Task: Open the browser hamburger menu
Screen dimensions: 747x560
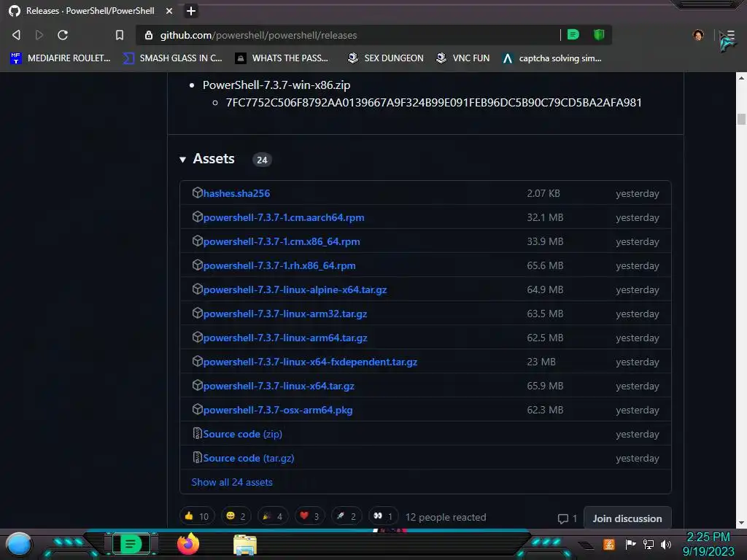Action: pos(730,35)
